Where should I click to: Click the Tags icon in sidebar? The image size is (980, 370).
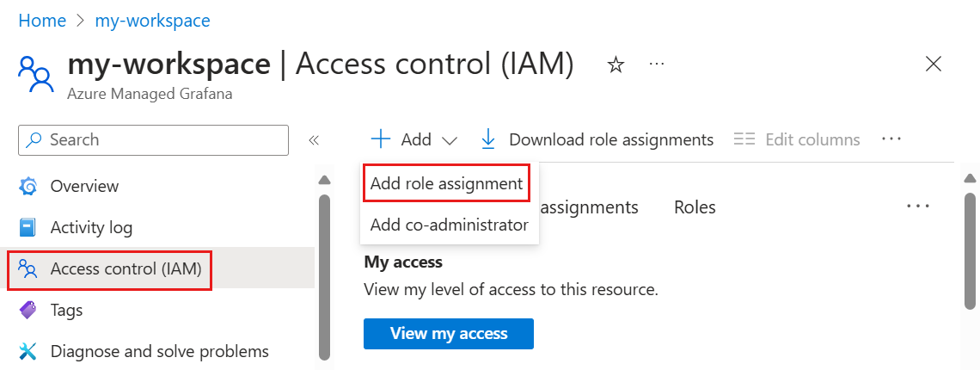(28, 310)
